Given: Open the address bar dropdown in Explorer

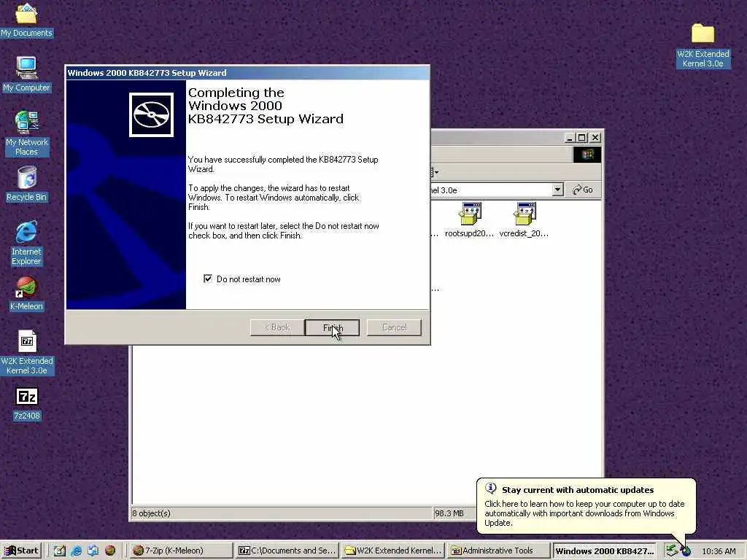Looking at the screenshot, I should tap(557, 190).
